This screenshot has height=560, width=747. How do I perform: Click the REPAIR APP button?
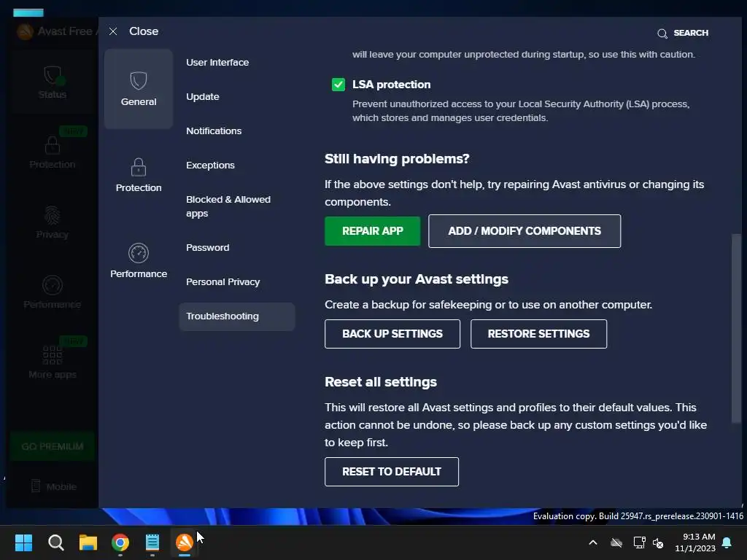373,231
